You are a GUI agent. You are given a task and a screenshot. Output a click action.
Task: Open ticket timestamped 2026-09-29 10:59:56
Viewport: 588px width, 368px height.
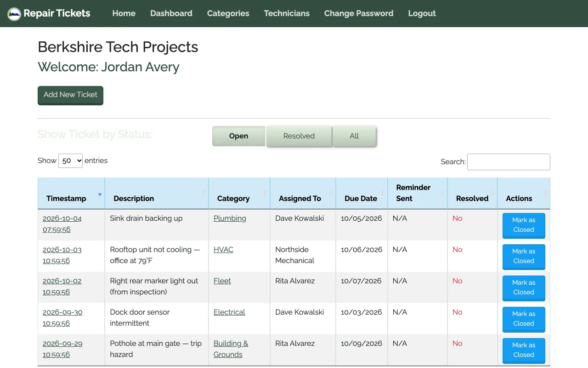[62, 349]
